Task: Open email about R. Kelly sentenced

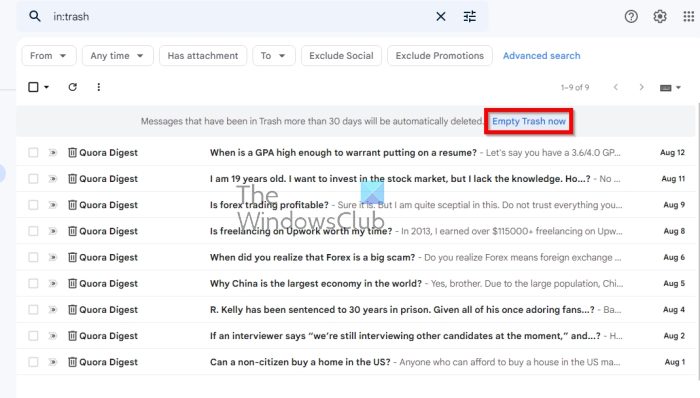Action: tap(356, 310)
